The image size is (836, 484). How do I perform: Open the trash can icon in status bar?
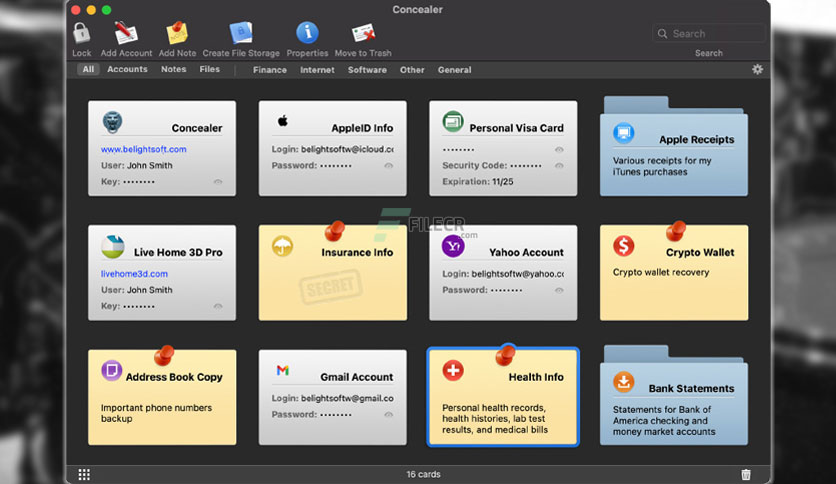point(746,474)
